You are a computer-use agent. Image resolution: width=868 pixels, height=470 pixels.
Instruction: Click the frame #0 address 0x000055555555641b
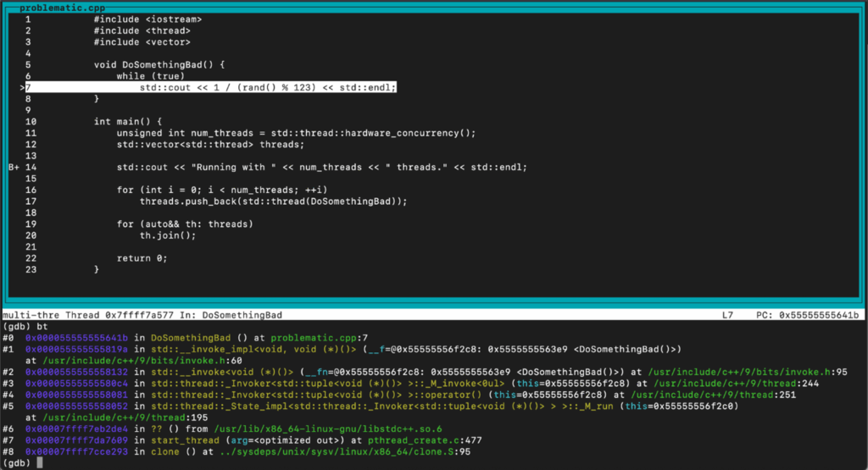(x=76, y=338)
